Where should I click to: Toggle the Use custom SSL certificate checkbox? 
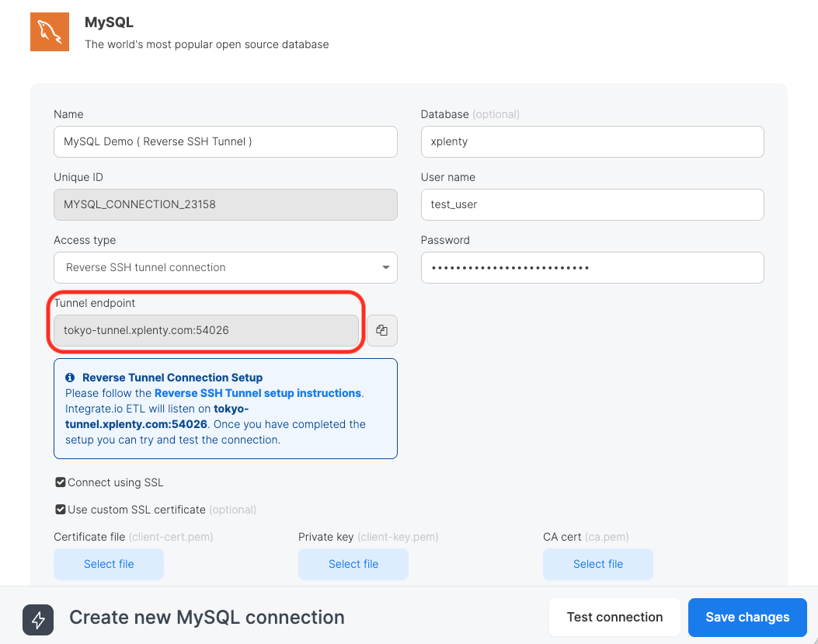[x=61, y=510]
